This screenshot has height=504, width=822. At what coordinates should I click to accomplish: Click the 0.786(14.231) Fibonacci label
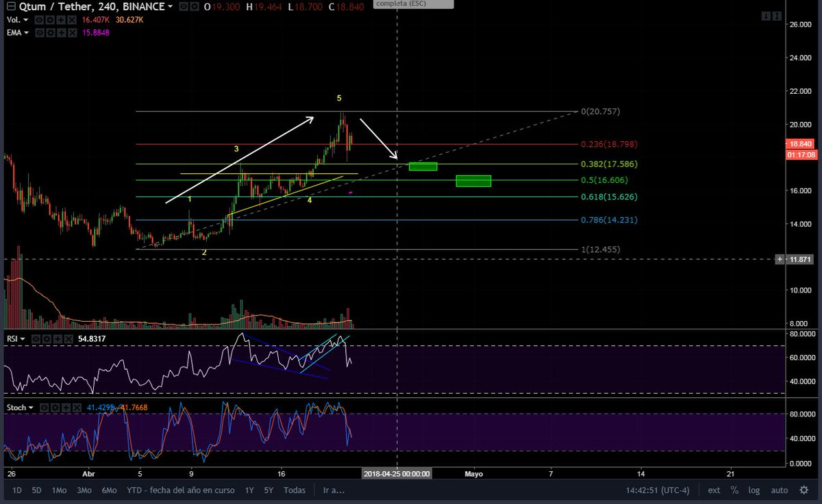610,220
